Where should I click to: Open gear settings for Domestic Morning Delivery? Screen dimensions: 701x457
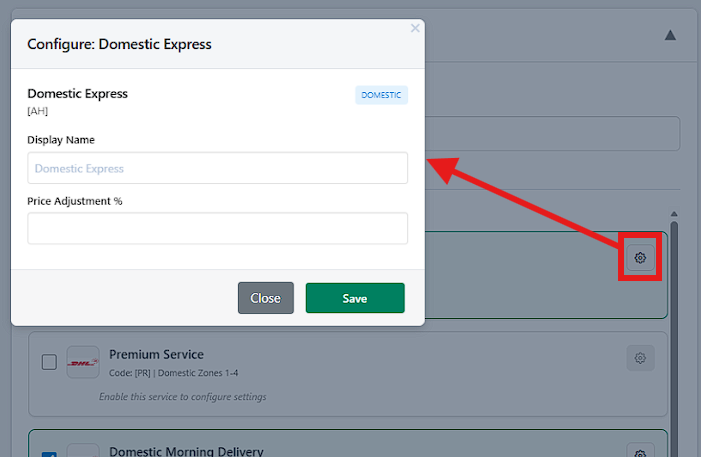click(640, 451)
